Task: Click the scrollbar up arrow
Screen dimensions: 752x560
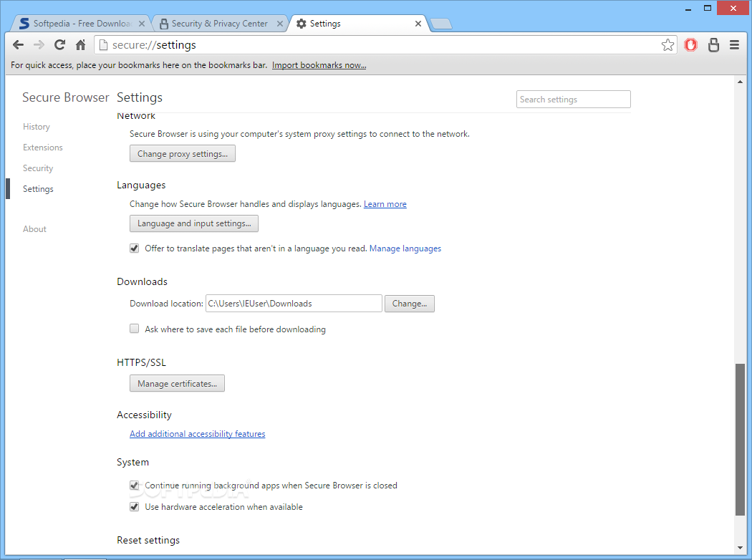Action: point(740,82)
